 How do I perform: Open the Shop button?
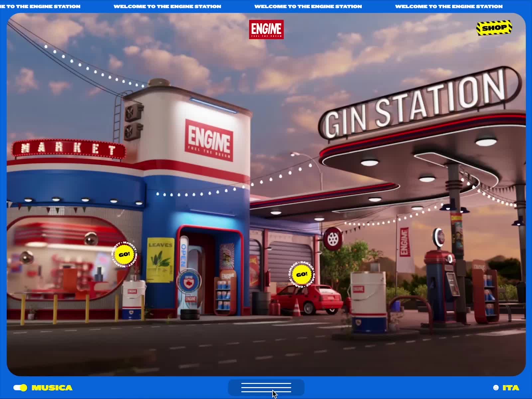pyautogui.click(x=494, y=28)
